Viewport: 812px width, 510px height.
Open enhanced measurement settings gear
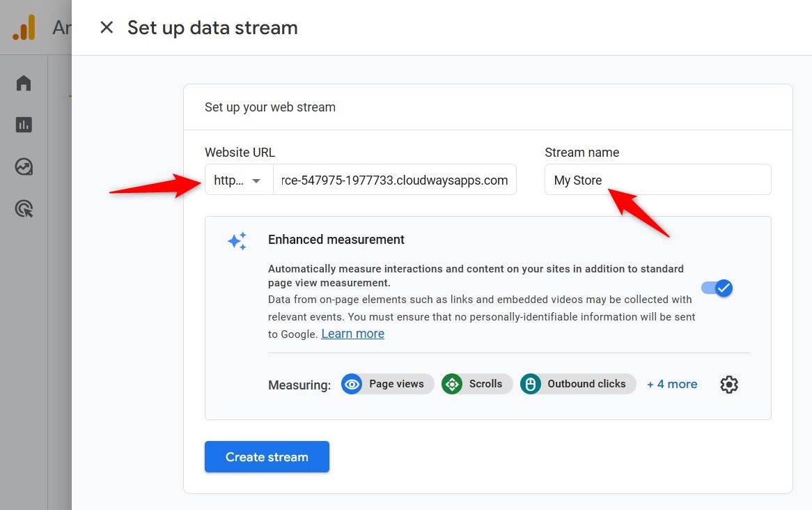pos(729,384)
